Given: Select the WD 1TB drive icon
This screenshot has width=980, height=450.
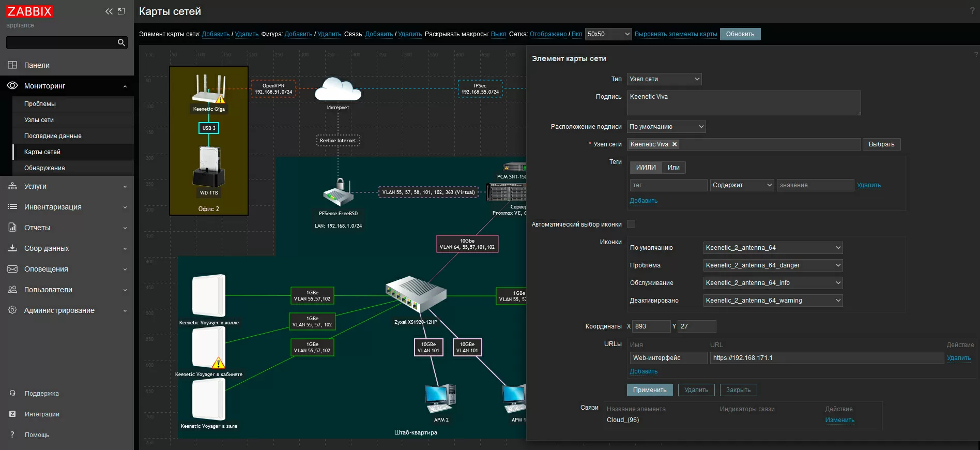Looking at the screenshot, I should click(x=209, y=167).
